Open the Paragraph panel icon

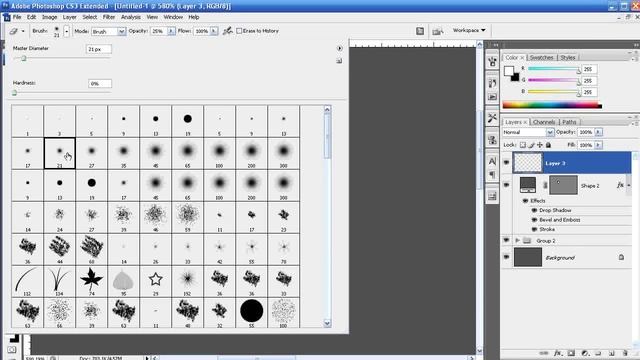pos(492,175)
